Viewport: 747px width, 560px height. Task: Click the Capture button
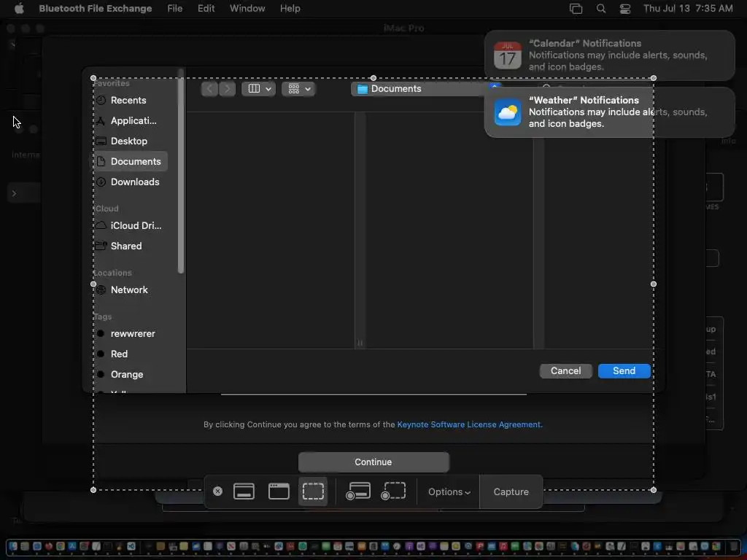click(x=511, y=492)
